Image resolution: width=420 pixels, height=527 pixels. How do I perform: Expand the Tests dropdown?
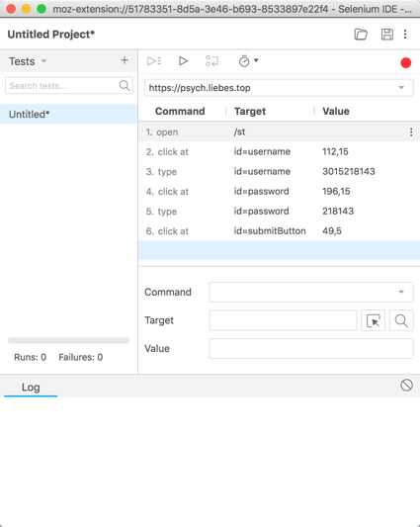43,61
